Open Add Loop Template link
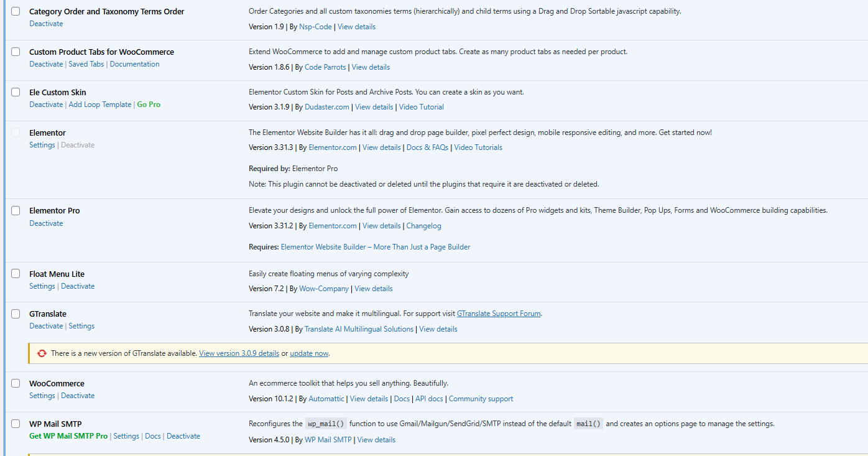Image resolution: width=868 pixels, height=456 pixels. [x=100, y=105]
